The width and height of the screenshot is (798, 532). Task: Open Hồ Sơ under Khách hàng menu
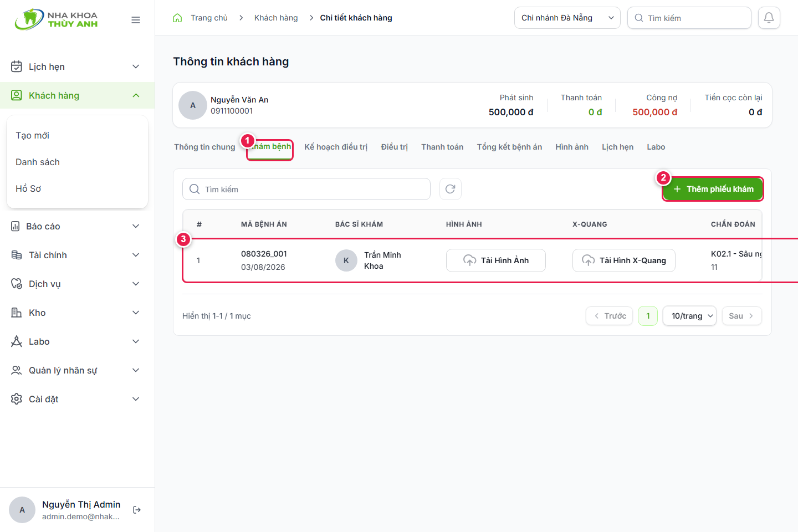[x=28, y=188]
